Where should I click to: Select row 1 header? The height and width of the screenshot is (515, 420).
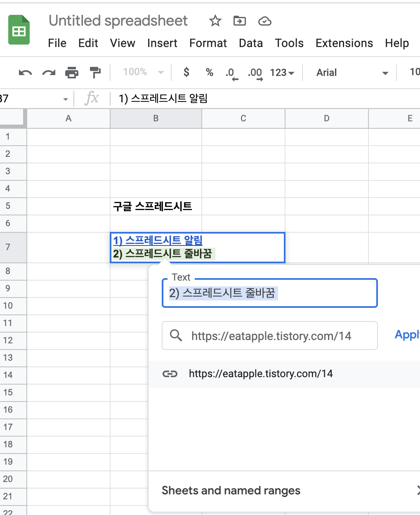tap(13, 137)
